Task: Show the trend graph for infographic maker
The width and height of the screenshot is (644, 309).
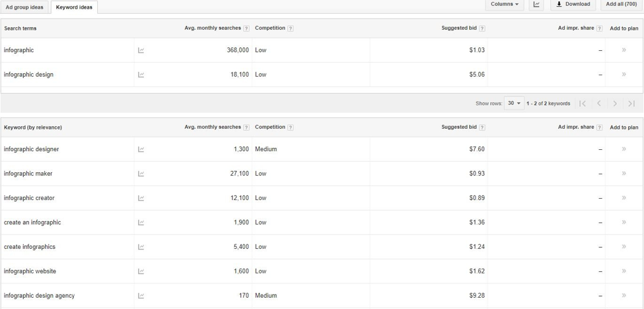Action: pos(141,174)
